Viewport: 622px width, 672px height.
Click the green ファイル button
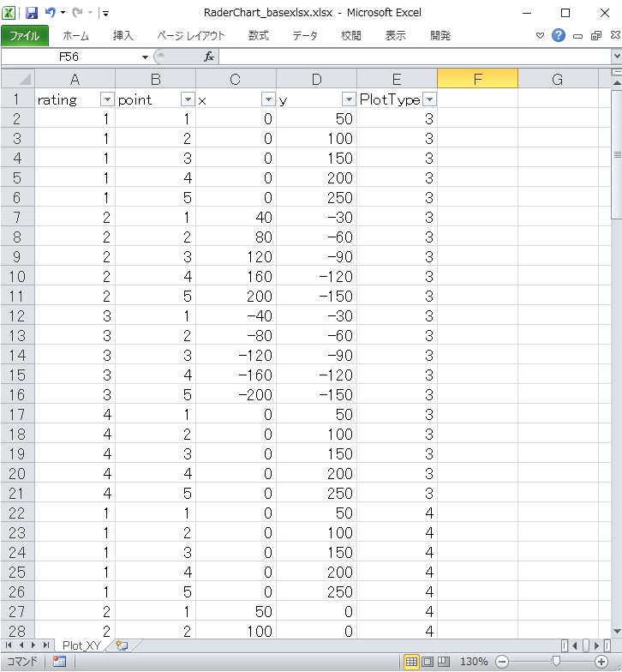[24, 36]
